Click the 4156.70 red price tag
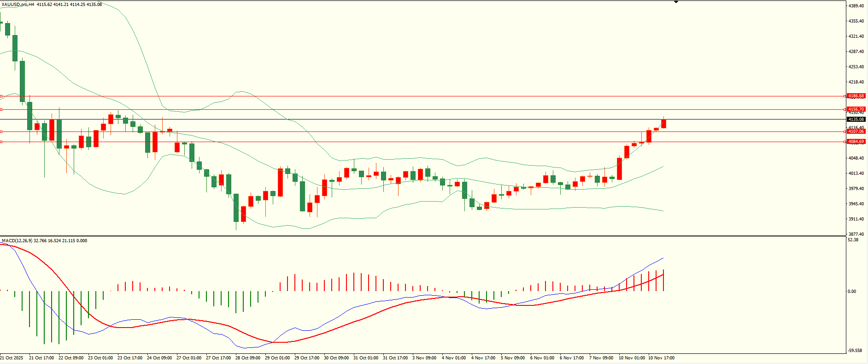 coord(856,109)
